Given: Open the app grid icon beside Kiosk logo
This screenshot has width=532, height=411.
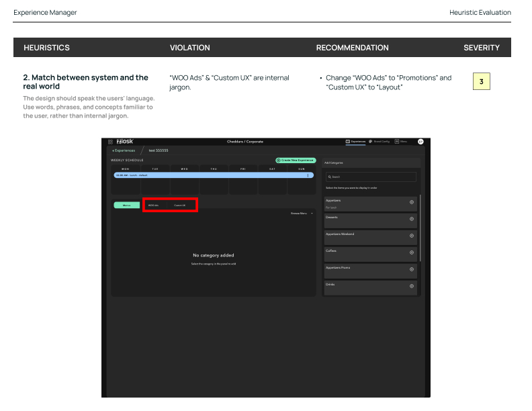Looking at the screenshot, I should click(x=110, y=142).
